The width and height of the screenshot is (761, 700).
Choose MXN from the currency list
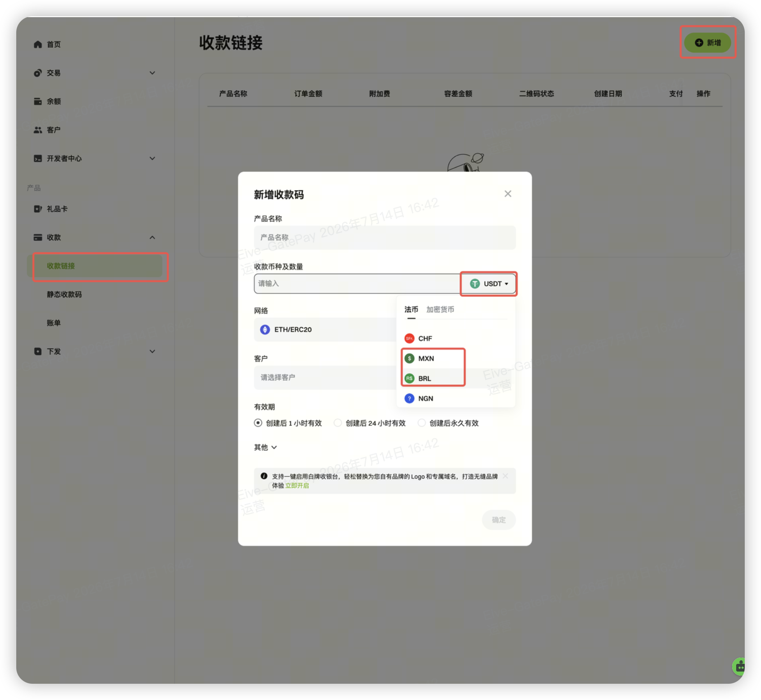456,358
